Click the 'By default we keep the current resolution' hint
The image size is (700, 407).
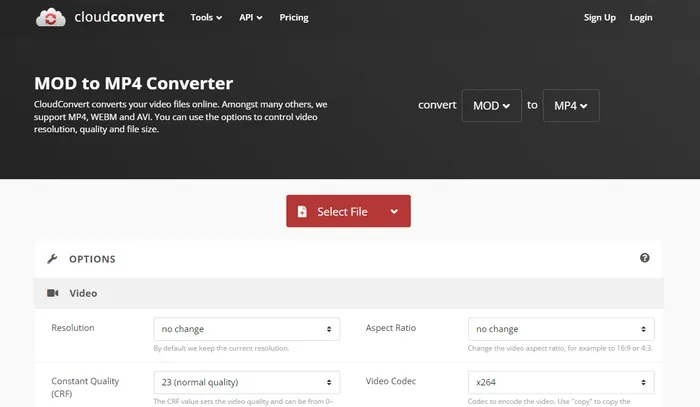pyautogui.click(x=221, y=348)
